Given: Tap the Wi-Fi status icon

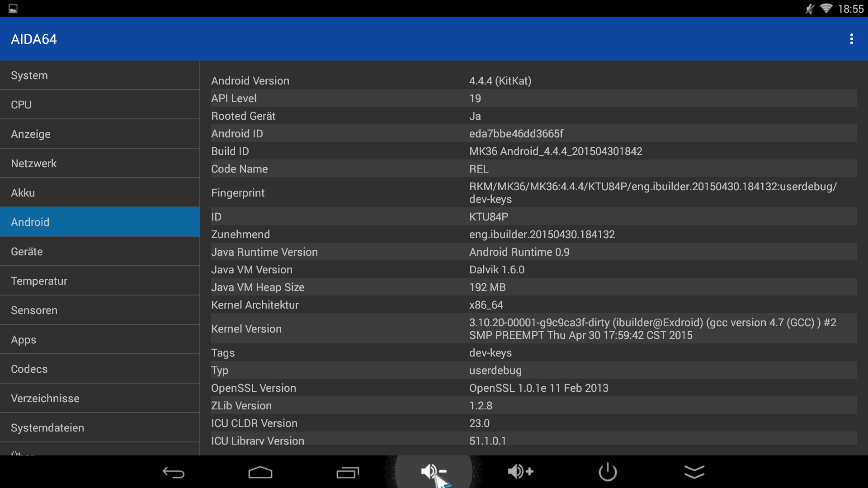Looking at the screenshot, I should [x=826, y=9].
